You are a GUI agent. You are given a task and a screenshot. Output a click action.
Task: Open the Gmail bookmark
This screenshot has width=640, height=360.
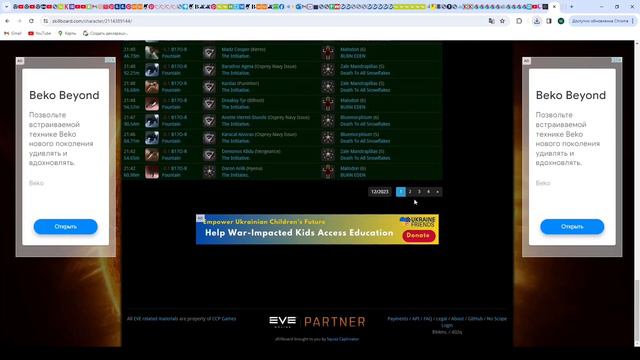point(13,33)
